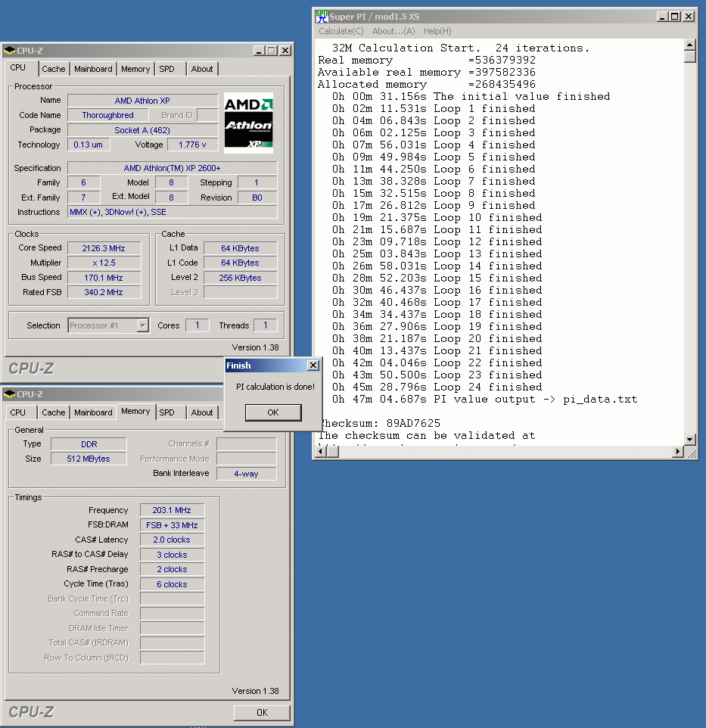Image resolution: width=706 pixels, height=728 pixels.
Task: Click the Super PI horizontal scrollbar thumb
Action: pos(333,451)
